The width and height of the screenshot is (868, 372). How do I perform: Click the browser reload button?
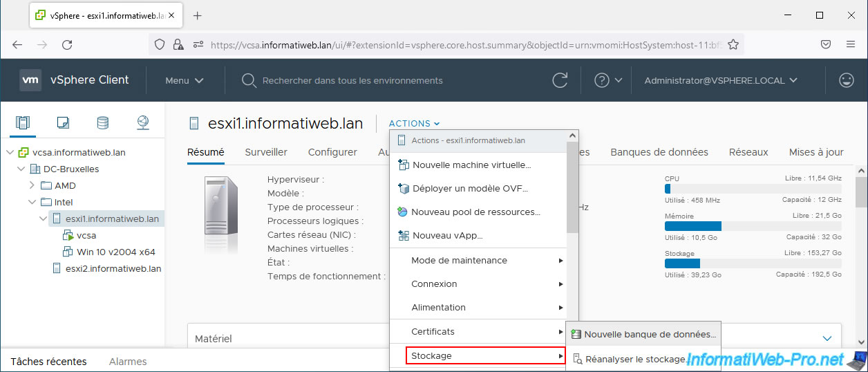[67, 44]
